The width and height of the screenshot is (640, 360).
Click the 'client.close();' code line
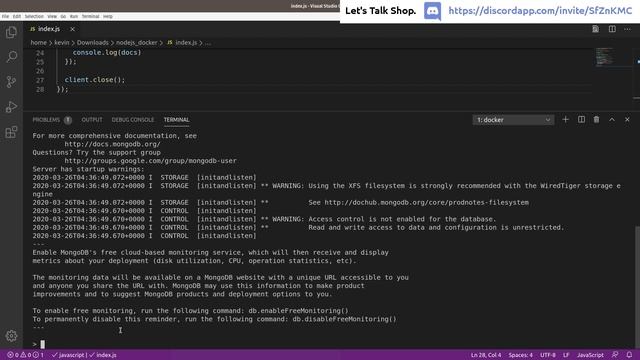pyautogui.click(x=95, y=80)
